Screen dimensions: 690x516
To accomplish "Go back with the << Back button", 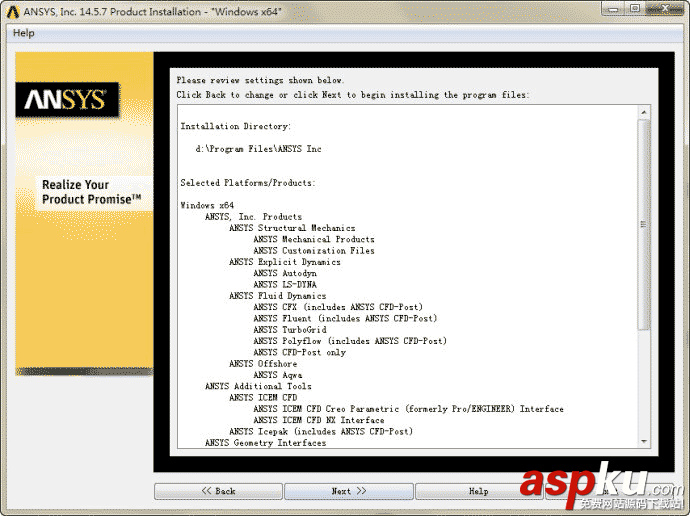I will pyautogui.click(x=218, y=491).
